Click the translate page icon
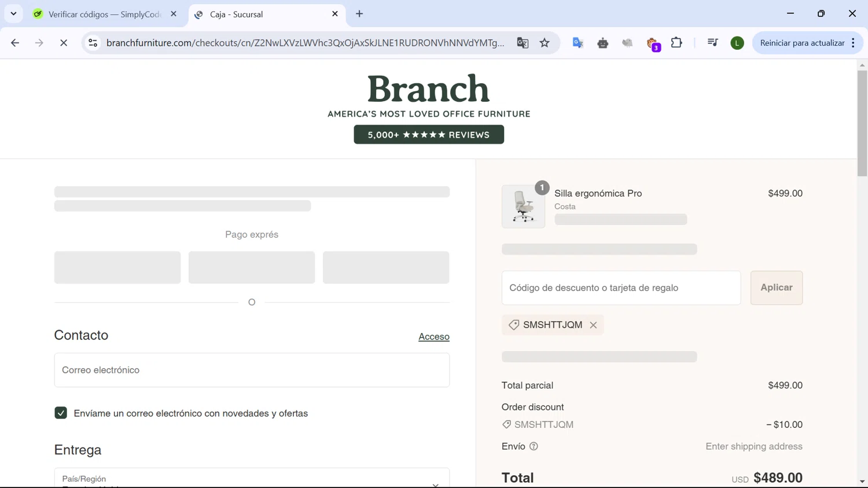 523,43
